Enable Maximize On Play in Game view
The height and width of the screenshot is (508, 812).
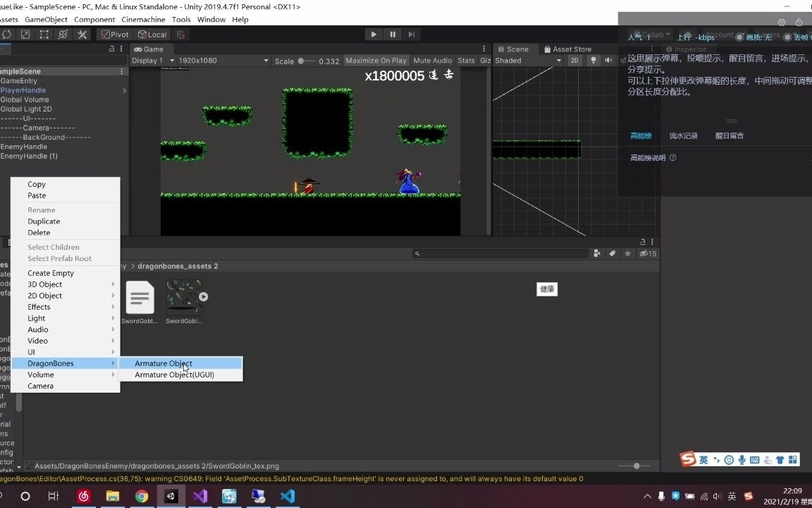point(376,60)
